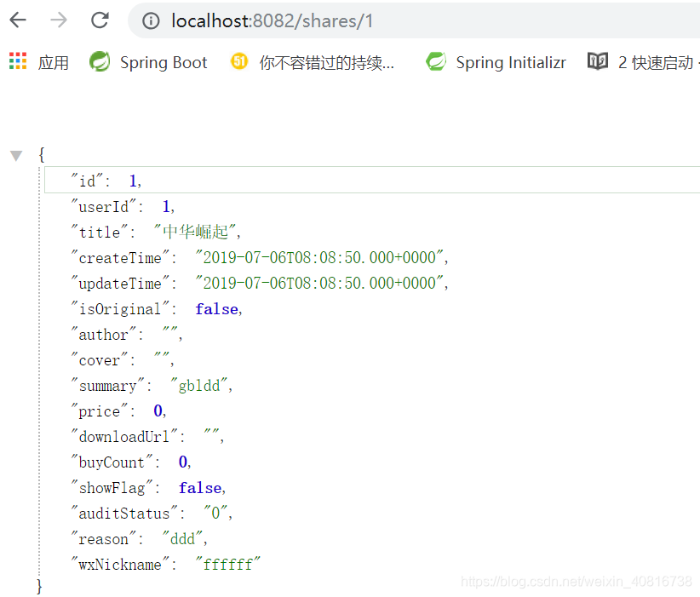
Task: Reload the page with the refresh icon
Action: click(100, 20)
